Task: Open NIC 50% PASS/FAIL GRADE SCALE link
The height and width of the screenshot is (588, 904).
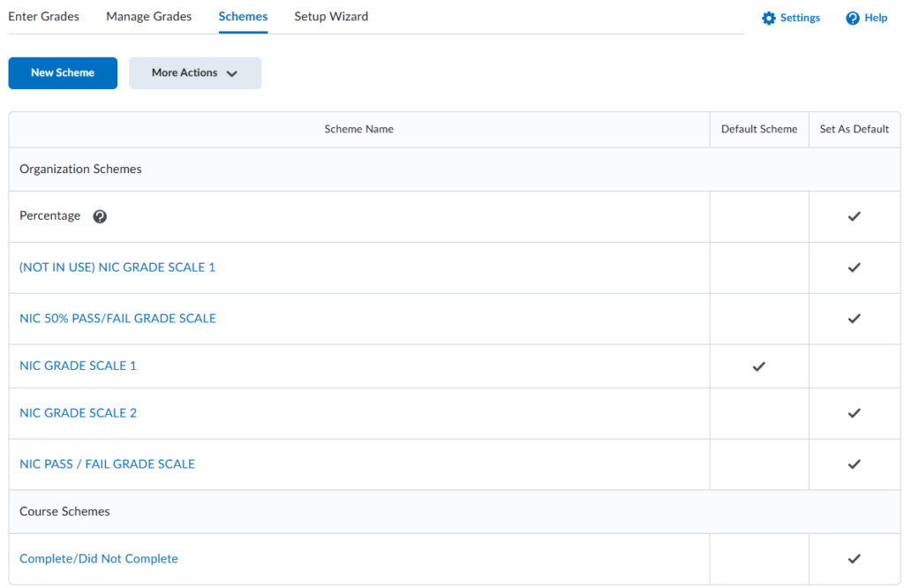Action: click(x=117, y=318)
